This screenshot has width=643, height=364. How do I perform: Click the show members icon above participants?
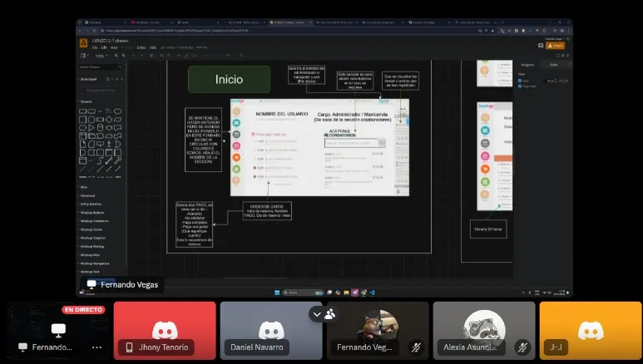[330, 314]
